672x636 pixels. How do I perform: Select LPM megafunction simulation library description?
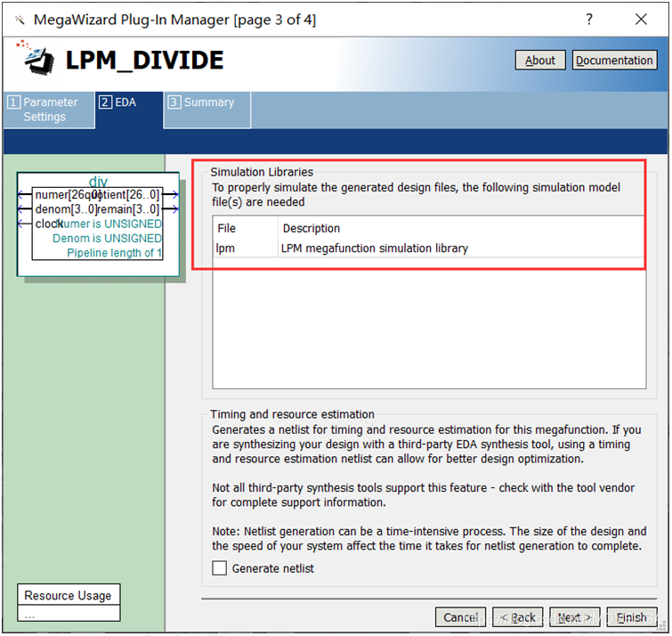pos(374,248)
